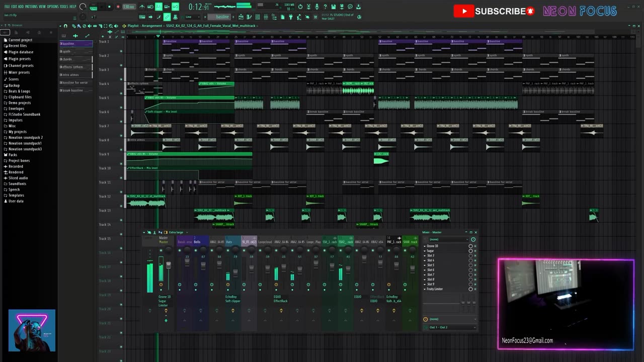Open the EDIT menu
This screenshot has width=644, height=362.
(x=14, y=7)
